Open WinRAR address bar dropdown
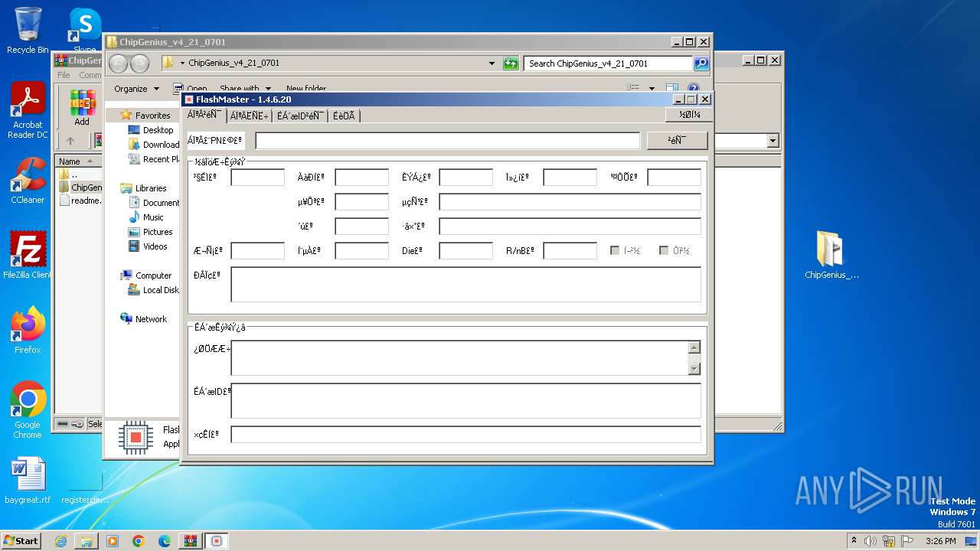The image size is (980, 551). point(773,141)
